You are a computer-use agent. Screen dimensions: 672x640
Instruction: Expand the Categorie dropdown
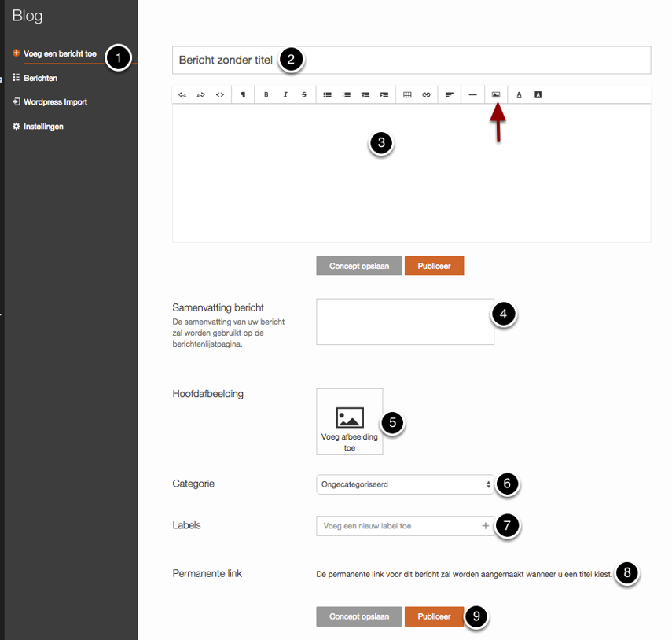pos(405,484)
